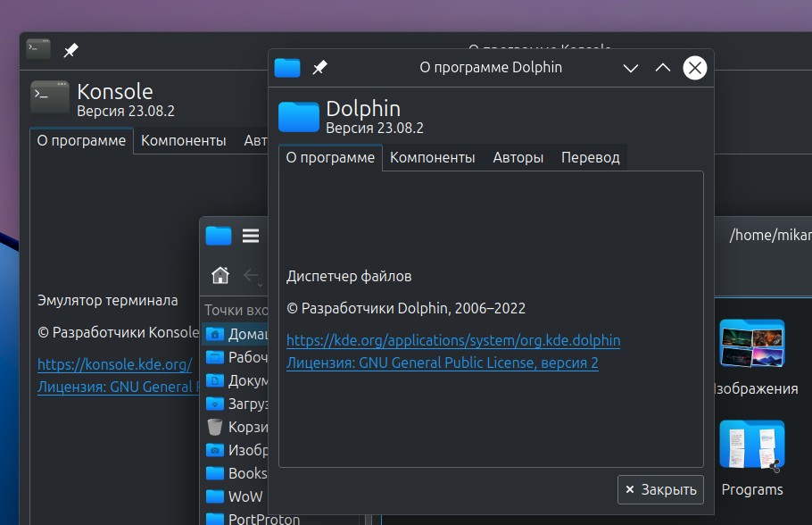The height and width of the screenshot is (525, 812).
Task: Click the blue folder icon in Dolphin file manager titlebar
Action: click(x=219, y=236)
